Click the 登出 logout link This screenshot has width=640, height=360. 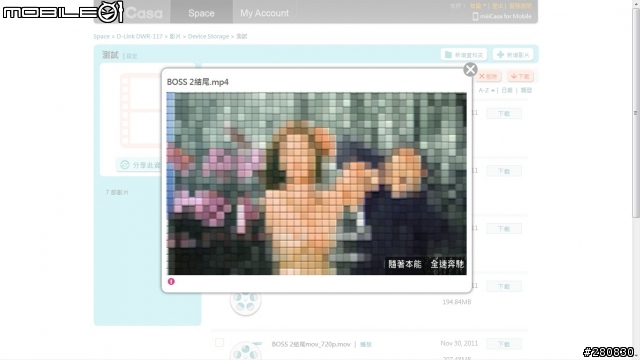[497, 6]
